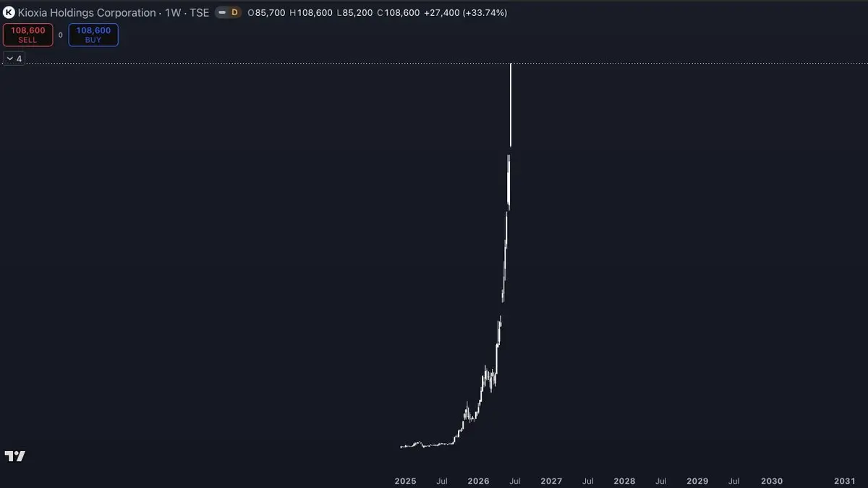Open the Kioxia Holdings Corporation symbol title

(x=87, y=13)
